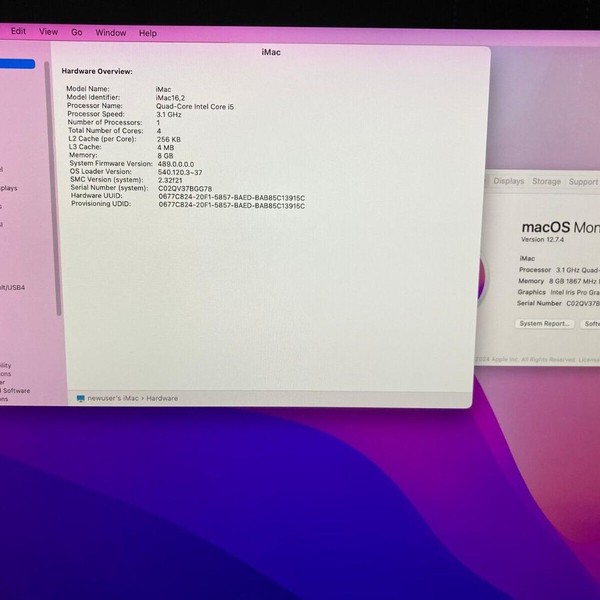Select SMC Version value 2.32f21
This screenshot has width=600, height=600.
170,180
